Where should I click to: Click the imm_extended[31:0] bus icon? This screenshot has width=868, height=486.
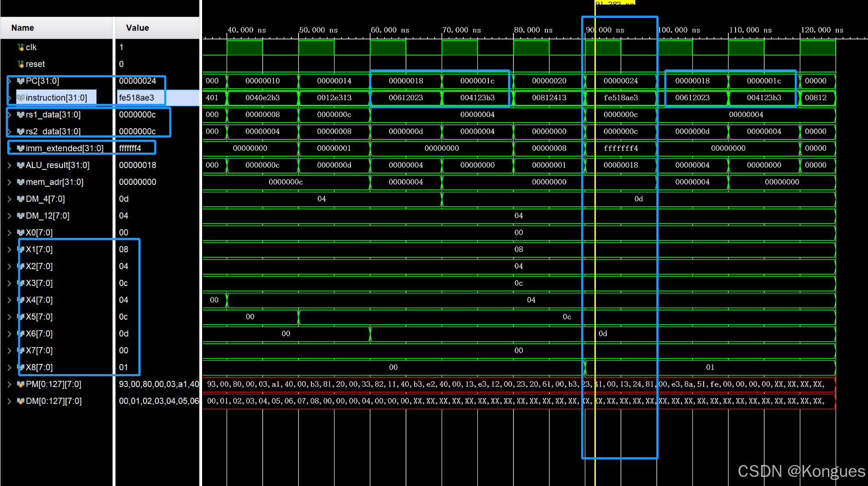click(x=20, y=148)
